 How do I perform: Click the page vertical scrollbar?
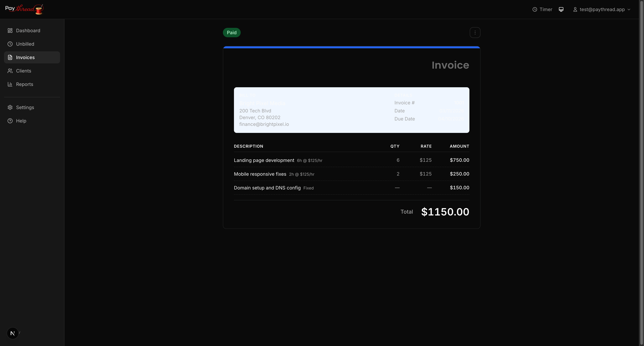[641, 173]
